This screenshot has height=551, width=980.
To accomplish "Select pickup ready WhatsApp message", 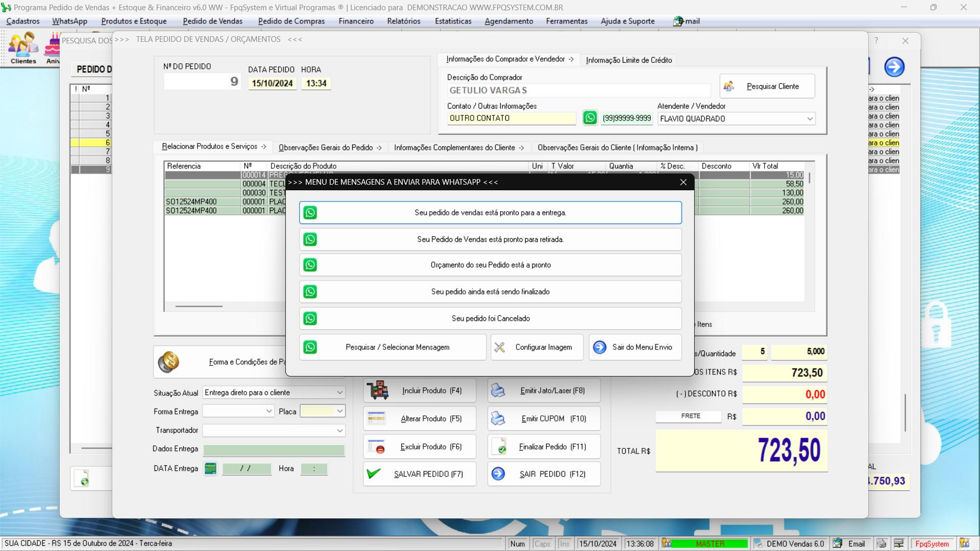I will [x=490, y=239].
